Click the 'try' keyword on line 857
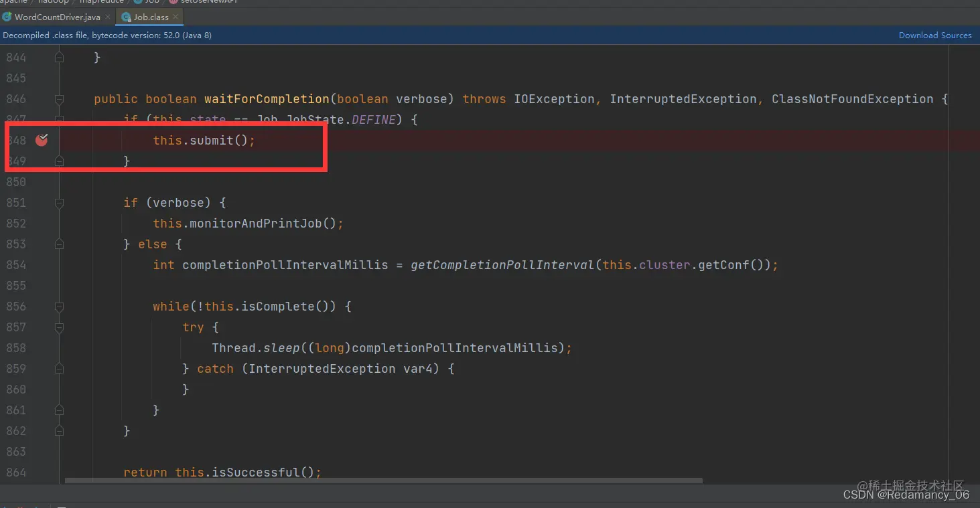The height and width of the screenshot is (508, 980). tap(193, 327)
